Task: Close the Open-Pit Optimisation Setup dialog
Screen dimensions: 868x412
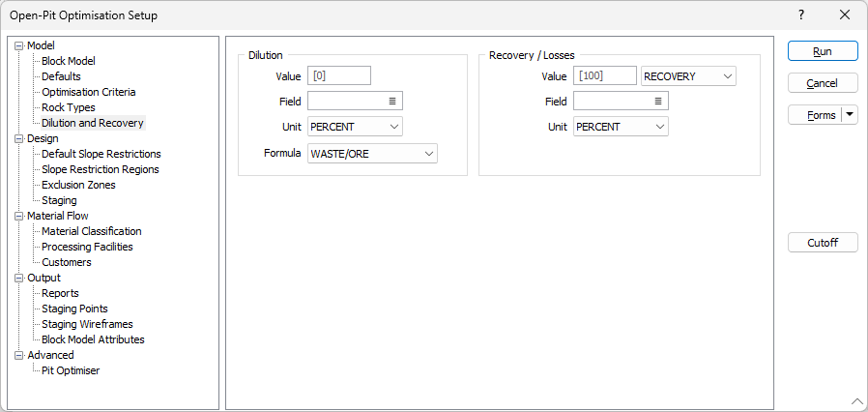Action: [845, 15]
